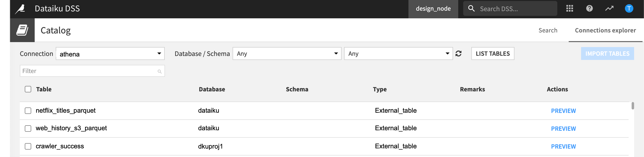Preview the crawler_success table

click(x=563, y=147)
